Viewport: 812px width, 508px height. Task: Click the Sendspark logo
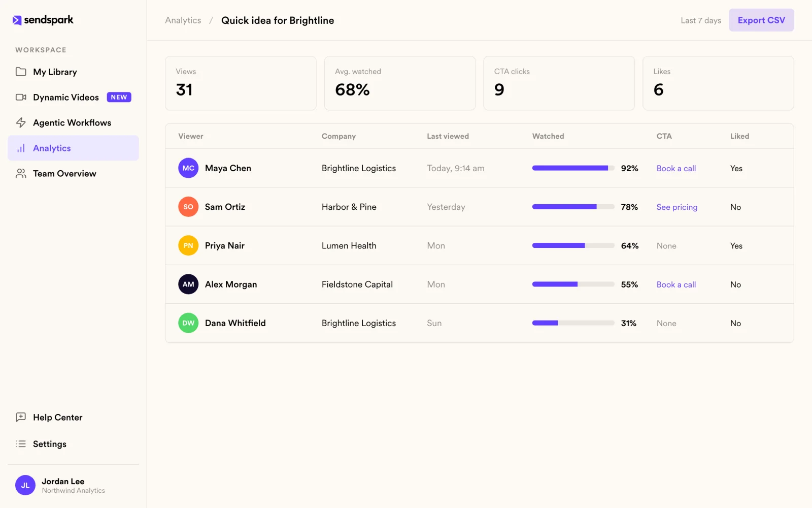pyautogui.click(x=43, y=20)
